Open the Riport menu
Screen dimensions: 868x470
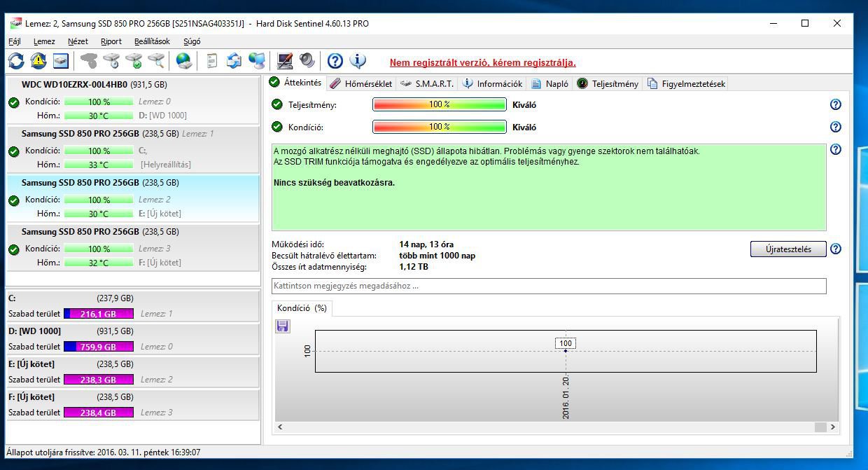[111, 41]
